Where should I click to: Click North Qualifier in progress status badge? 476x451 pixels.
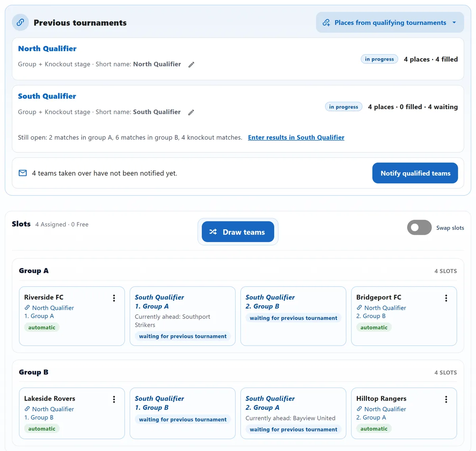pyautogui.click(x=379, y=59)
